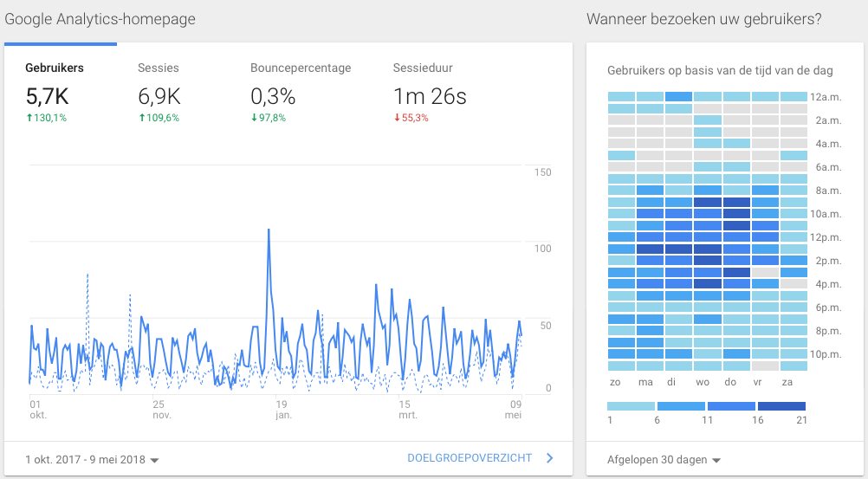Click the Google Analytics-homepage heading
Viewport: 868px width, 479px height.
(x=100, y=19)
